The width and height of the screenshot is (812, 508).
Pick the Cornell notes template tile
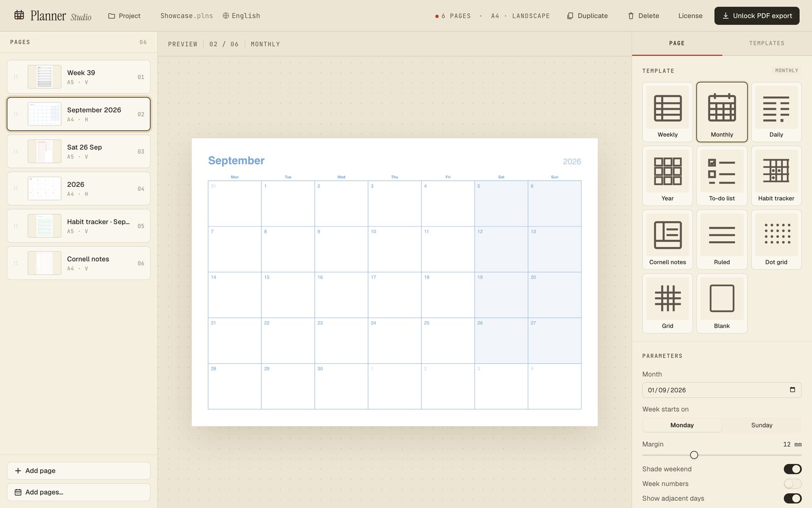click(x=667, y=239)
